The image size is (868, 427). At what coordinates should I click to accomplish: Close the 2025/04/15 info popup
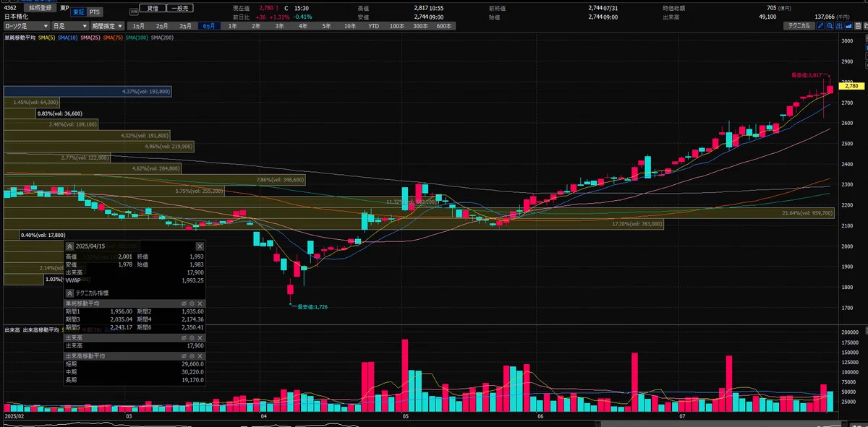pos(200,246)
